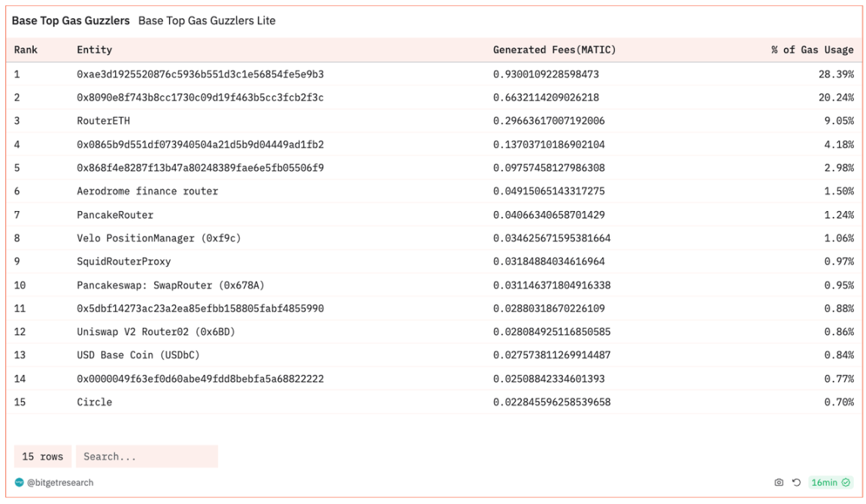
Task: Select the RouterETH entity cell
Action: point(103,120)
